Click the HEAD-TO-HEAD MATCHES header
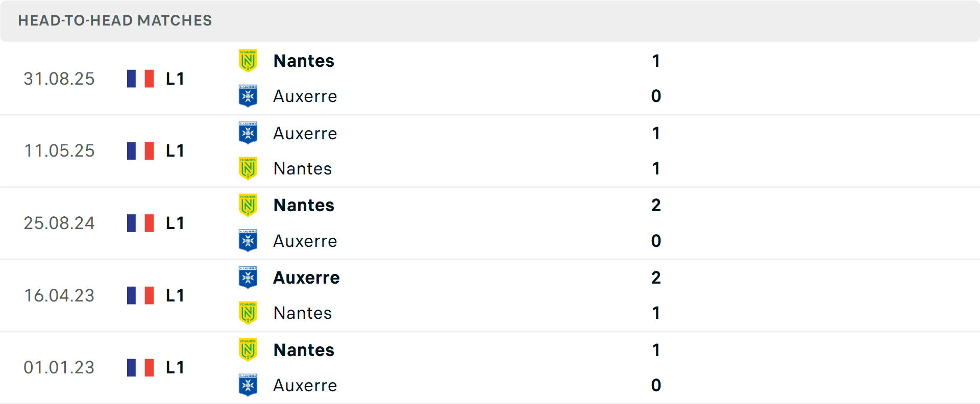Viewport: 980px width, 404px height. [115, 20]
